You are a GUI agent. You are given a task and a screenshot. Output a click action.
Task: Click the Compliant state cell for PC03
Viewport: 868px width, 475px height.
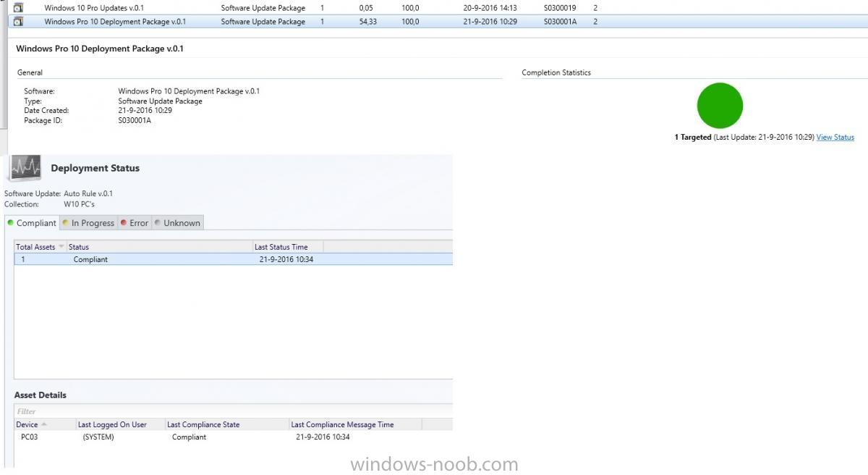click(189, 437)
